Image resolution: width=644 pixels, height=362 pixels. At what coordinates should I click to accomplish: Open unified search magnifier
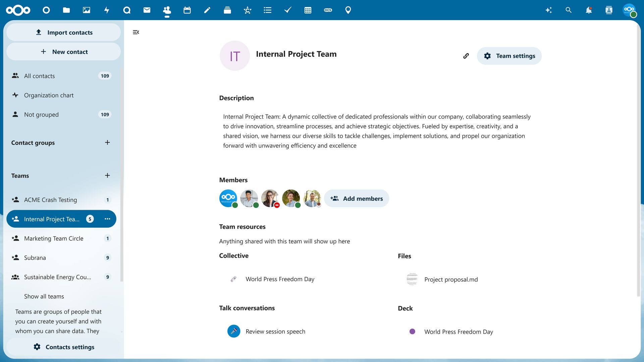[x=568, y=10]
